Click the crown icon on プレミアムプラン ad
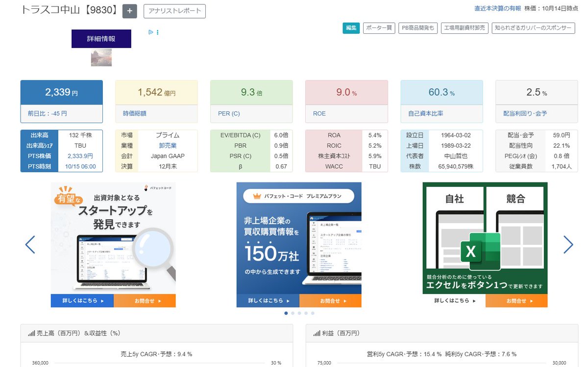The height and width of the screenshot is (367, 588). [x=258, y=195]
